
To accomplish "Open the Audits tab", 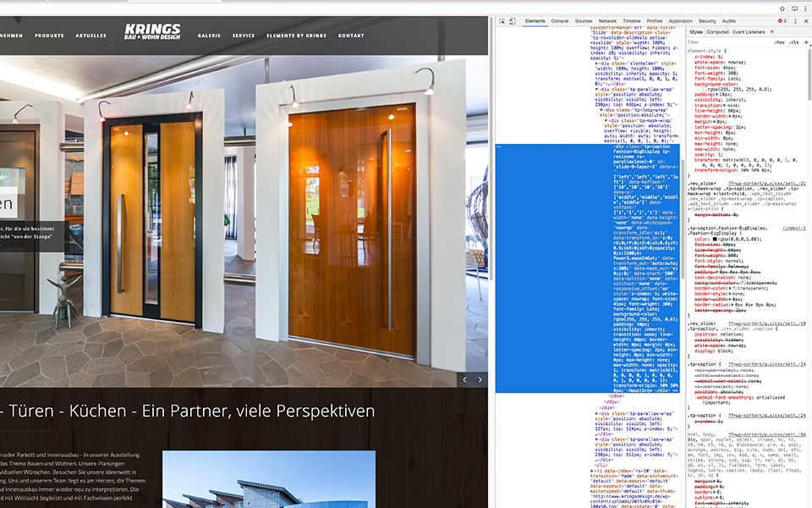I will coord(728,21).
